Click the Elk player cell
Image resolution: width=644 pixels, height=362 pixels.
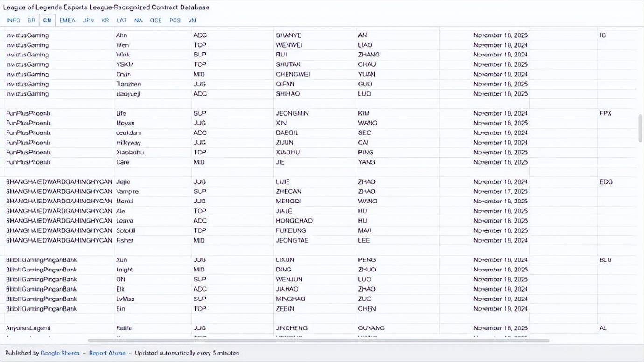[x=153, y=289]
